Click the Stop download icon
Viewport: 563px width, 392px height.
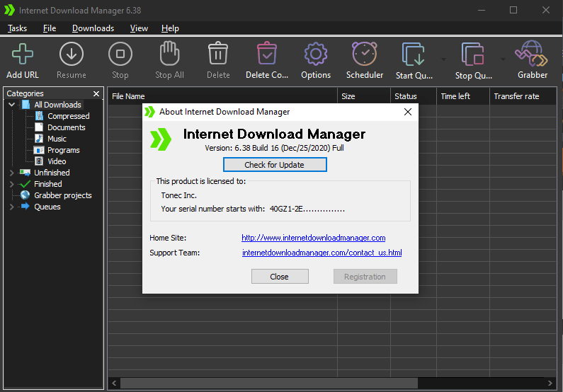click(120, 54)
